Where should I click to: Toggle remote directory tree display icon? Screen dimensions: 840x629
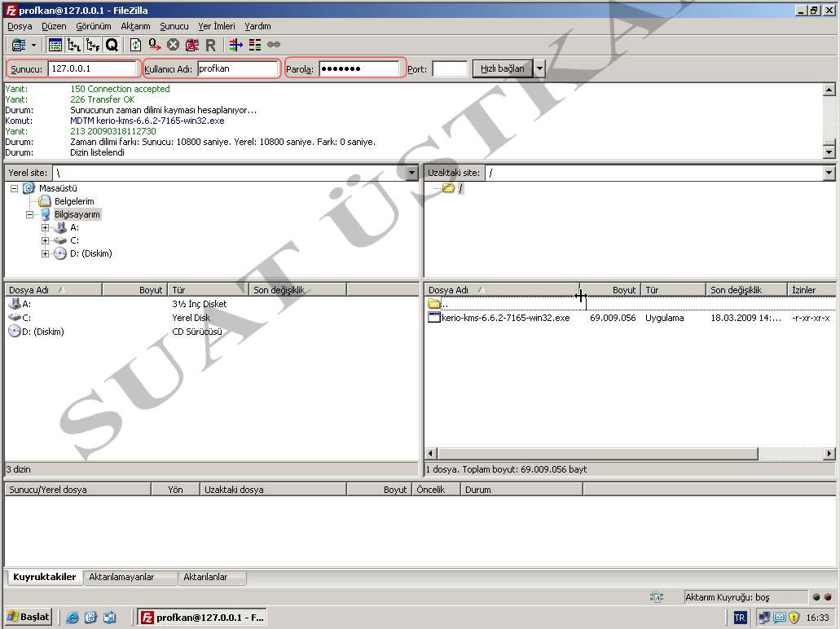coord(93,45)
